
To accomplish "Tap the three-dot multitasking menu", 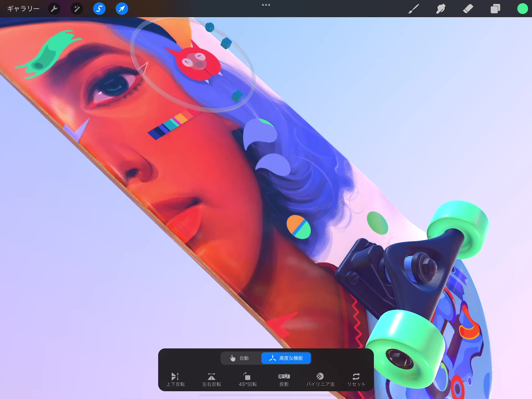I will (266, 5).
